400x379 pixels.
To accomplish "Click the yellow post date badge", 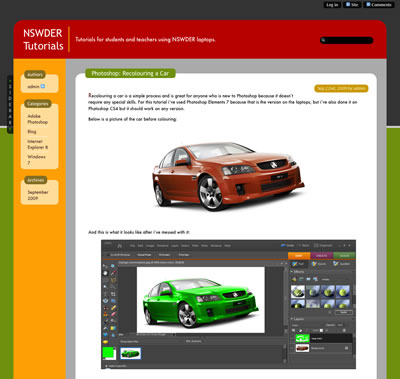I will point(341,89).
